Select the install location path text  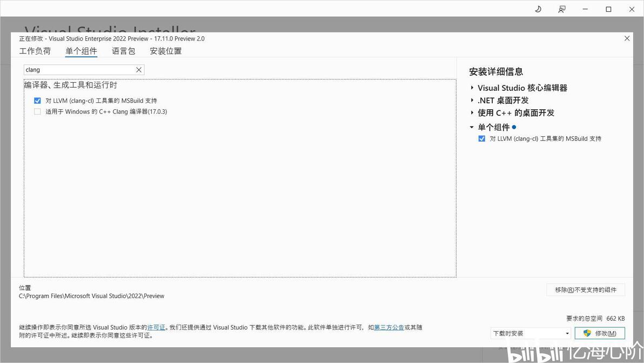92,296
